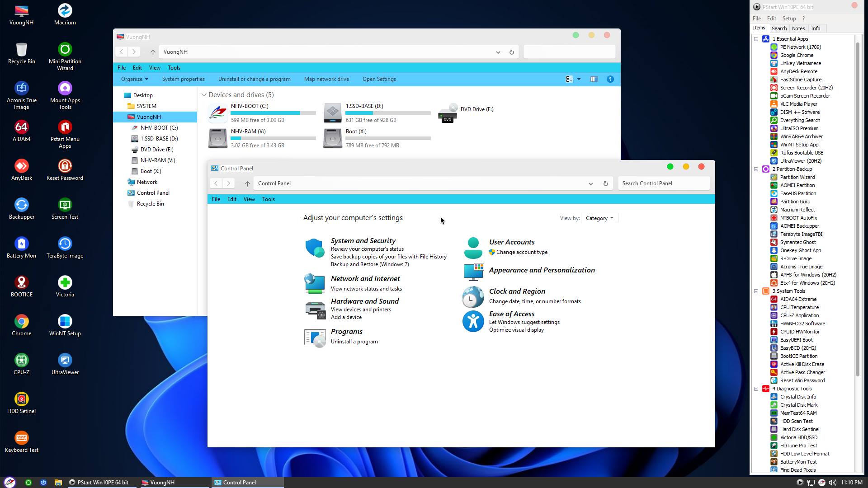The image size is (868, 488).
Task: Click Change account type link
Action: point(522,252)
